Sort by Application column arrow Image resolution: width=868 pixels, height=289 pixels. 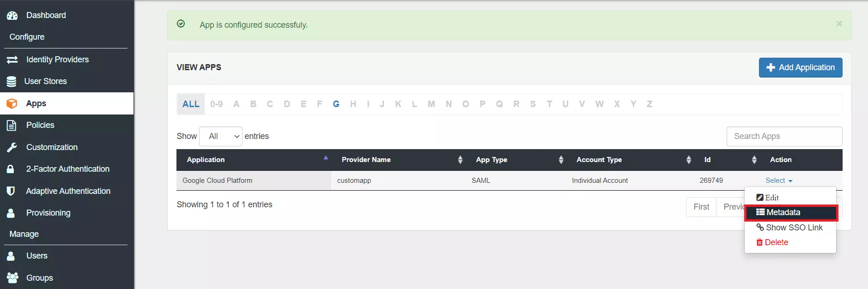(326, 158)
